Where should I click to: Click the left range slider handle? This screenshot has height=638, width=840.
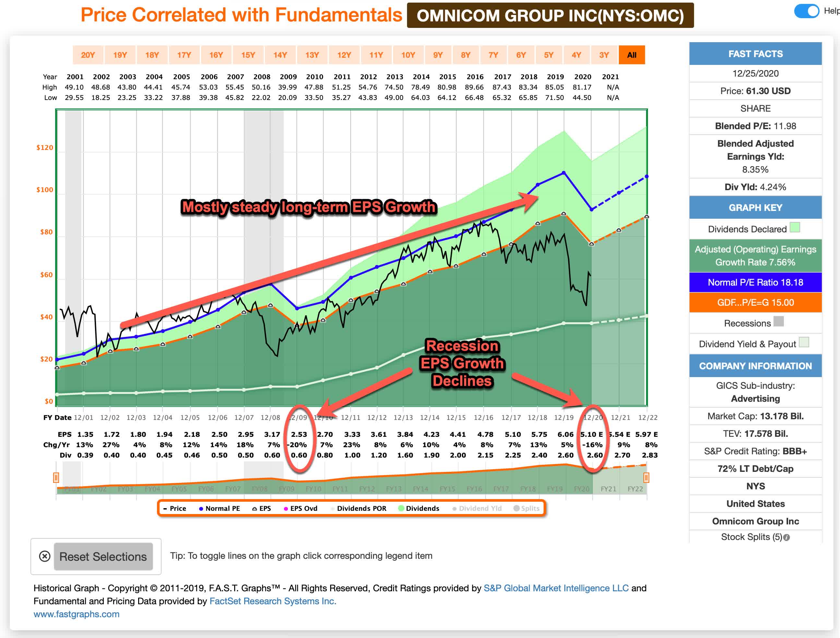(56, 478)
